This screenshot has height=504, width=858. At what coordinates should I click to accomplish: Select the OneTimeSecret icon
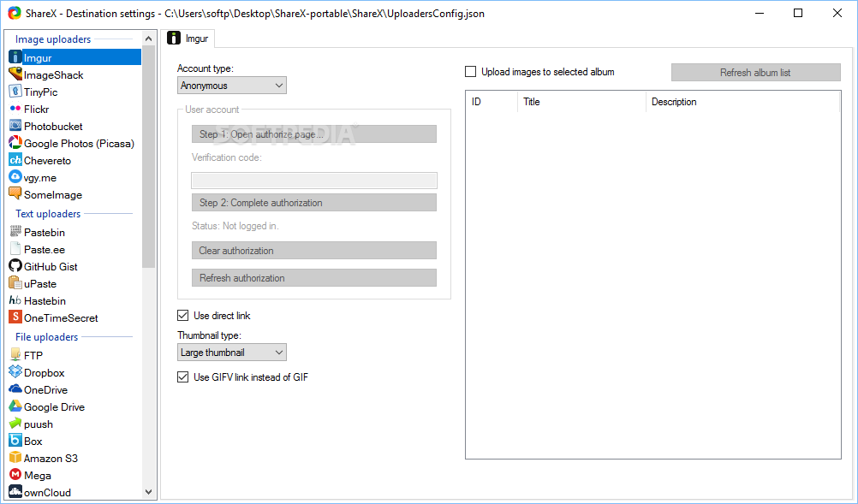[15, 317]
